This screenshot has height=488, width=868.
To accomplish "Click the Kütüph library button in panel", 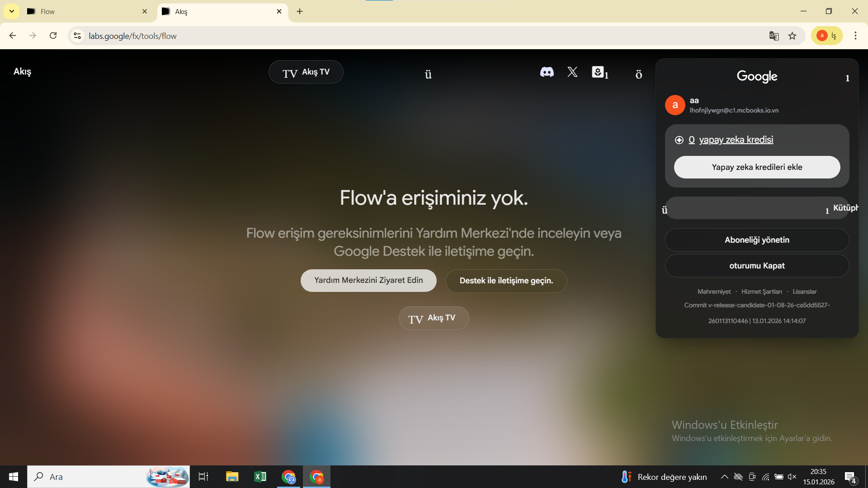I will (757, 208).
